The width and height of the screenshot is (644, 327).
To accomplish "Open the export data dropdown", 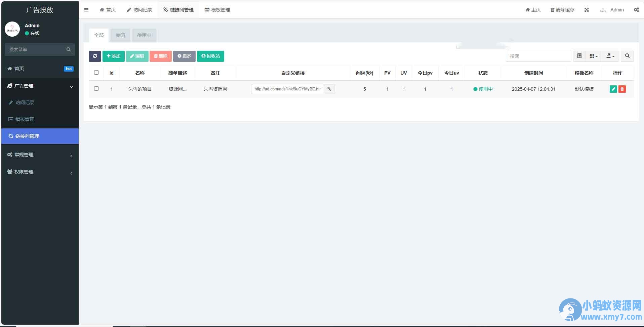I will point(610,56).
